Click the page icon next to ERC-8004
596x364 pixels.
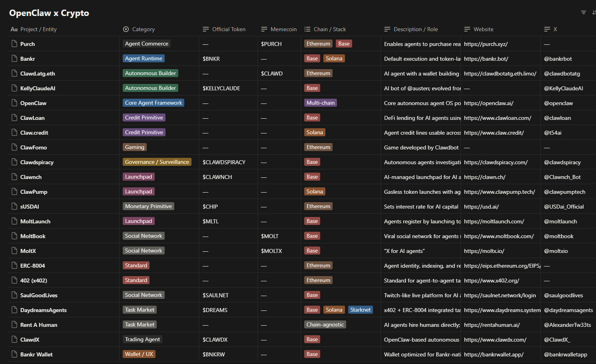14,265
